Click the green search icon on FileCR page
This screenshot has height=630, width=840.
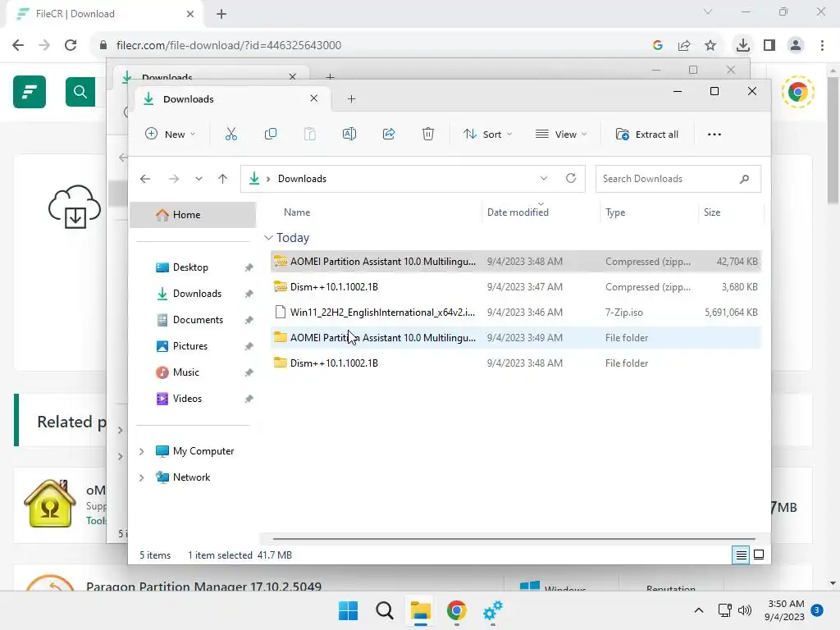pyautogui.click(x=80, y=92)
